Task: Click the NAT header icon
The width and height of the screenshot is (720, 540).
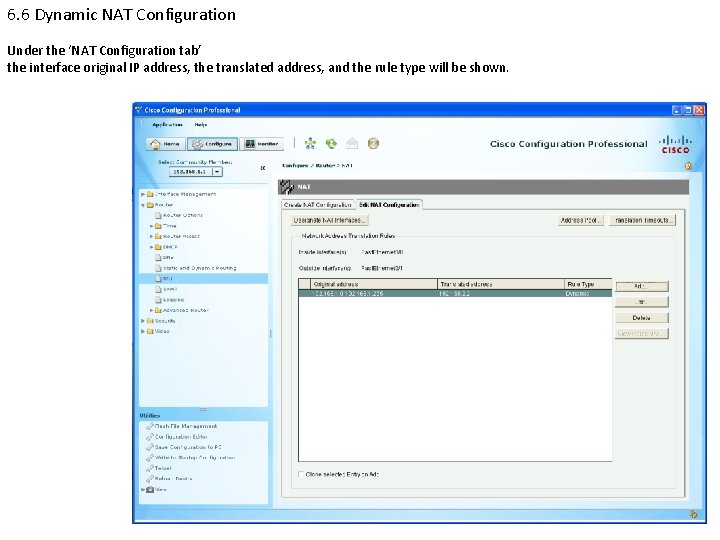Action: [287, 187]
